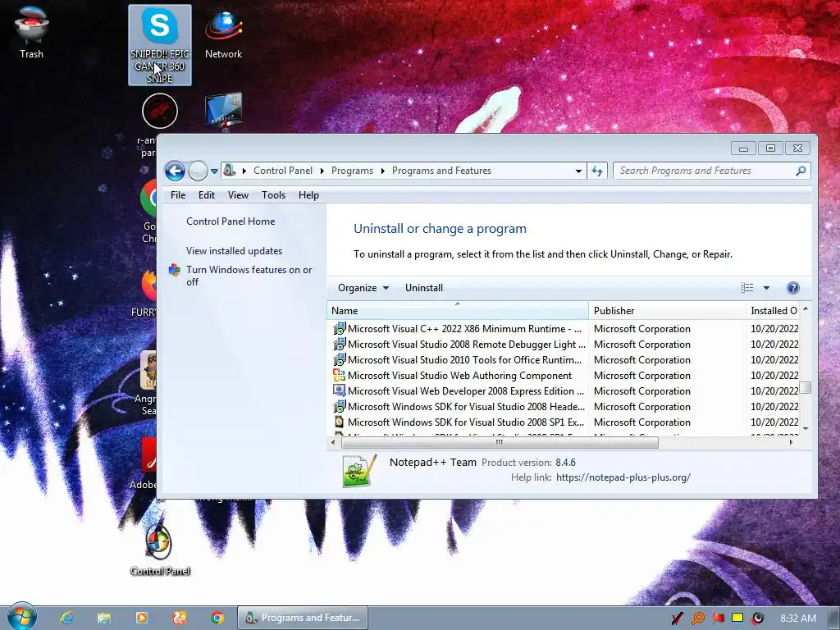Open the Network desktop icon
Image resolution: width=840 pixels, height=630 pixels.
point(223,33)
